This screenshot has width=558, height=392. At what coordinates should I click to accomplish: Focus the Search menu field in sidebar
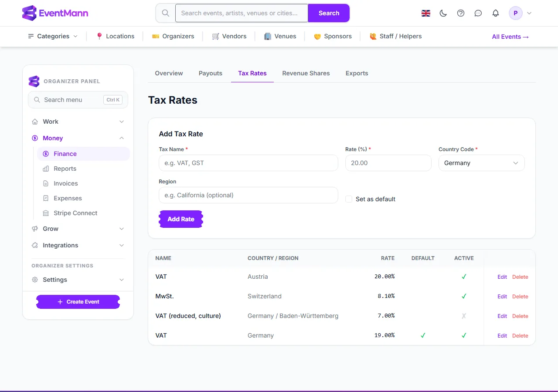coord(78,100)
